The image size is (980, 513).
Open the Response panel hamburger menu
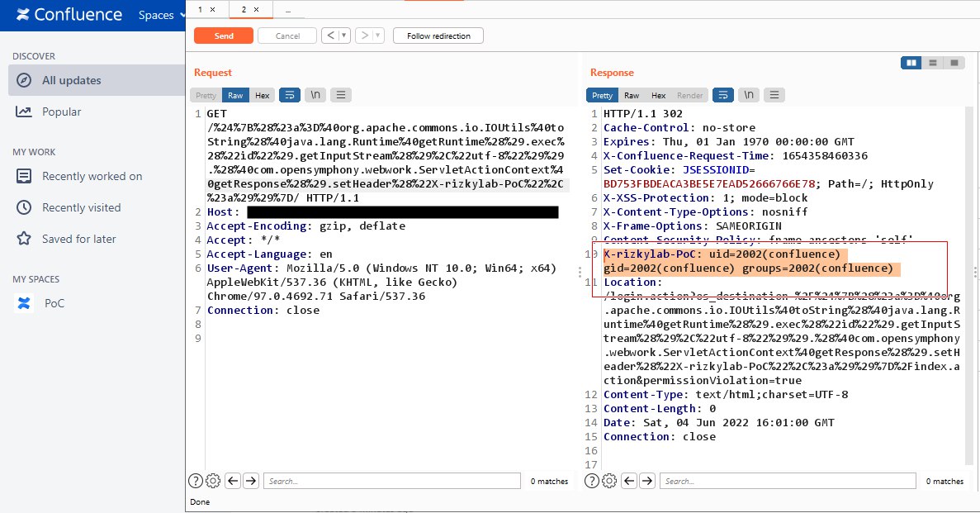click(x=774, y=95)
